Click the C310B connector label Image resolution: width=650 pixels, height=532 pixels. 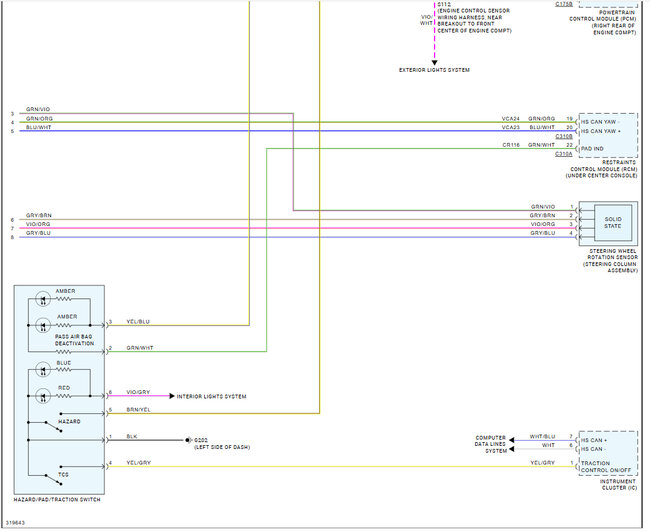(x=564, y=136)
